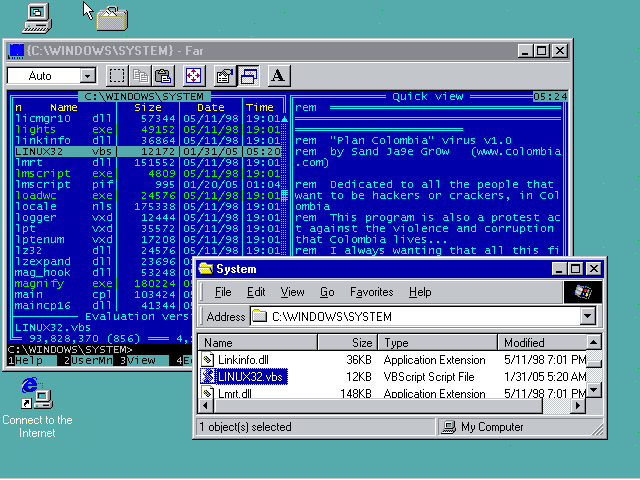640x480 pixels.
Task: Click the folder icon in the Address bar
Action: coord(259,316)
